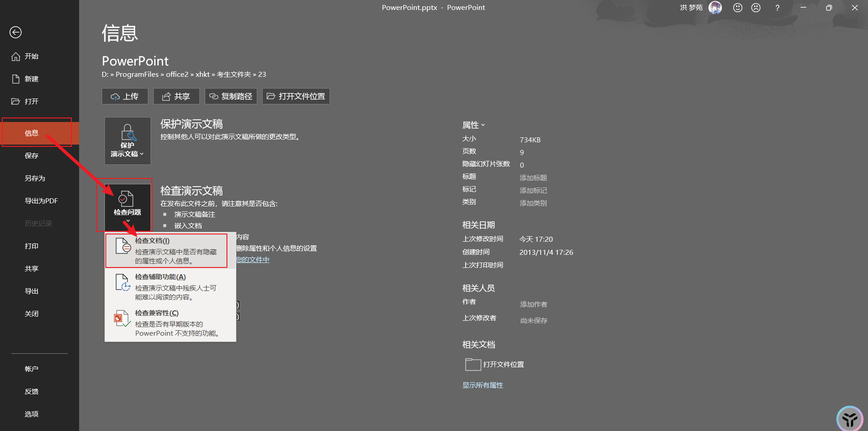The height and width of the screenshot is (431, 868).
Task: Click the user avatar icon
Action: pos(715,8)
